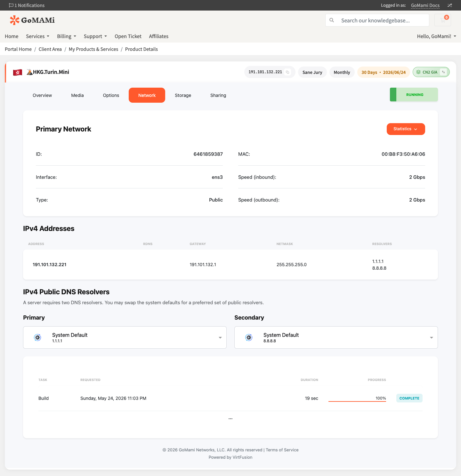Click the COMPLETE status badge
The height and width of the screenshot is (476, 461).
click(x=409, y=398)
